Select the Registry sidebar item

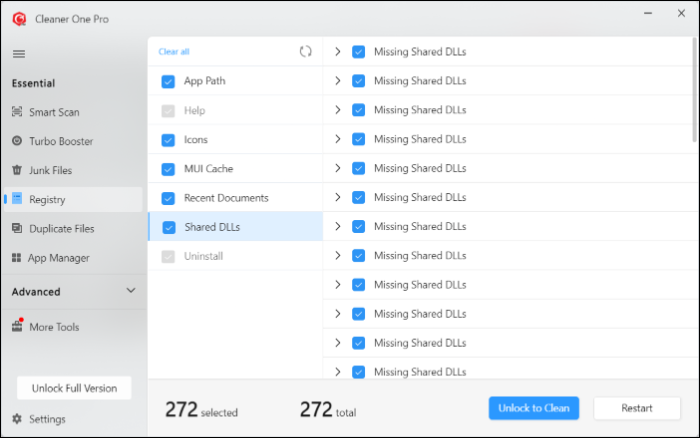click(x=48, y=200)
